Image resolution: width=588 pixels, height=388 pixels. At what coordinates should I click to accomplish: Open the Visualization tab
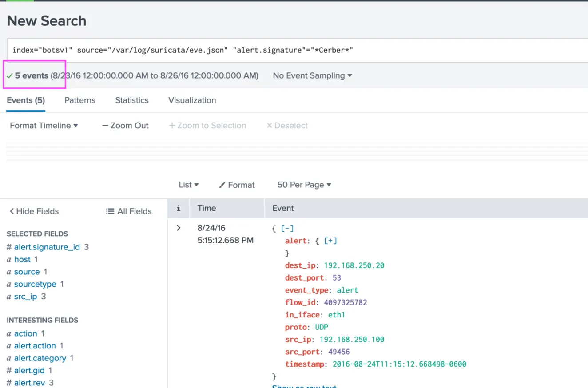(192, 100)
